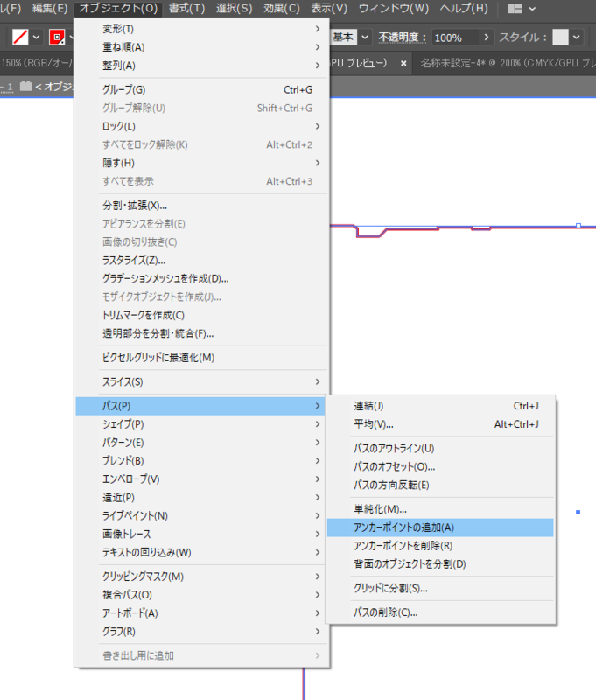This screenshot has width=596, height=700.
Task: Choose パスの削除(C)...
Action: coord(440,612)
